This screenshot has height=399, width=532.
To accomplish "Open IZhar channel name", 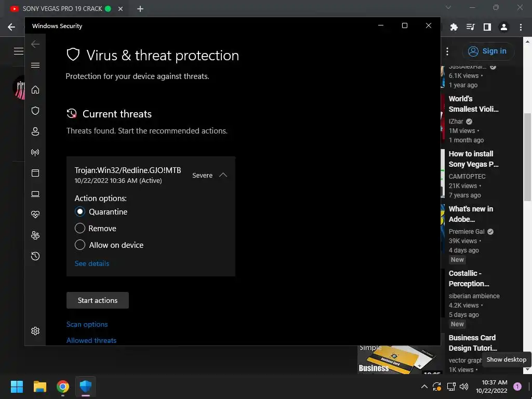I will [x=456, y=122].
